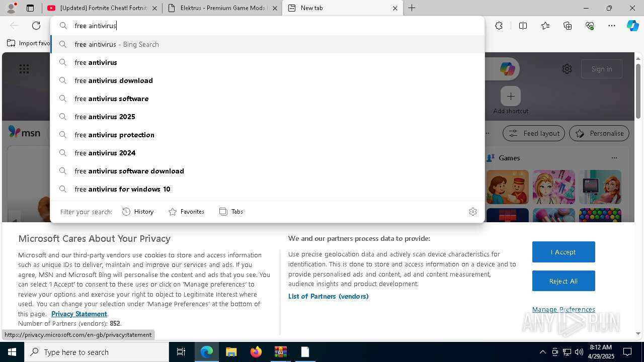Click the Import favorites bookmark item
This screenshot has height=362, width=644.
tap(29, 43)
